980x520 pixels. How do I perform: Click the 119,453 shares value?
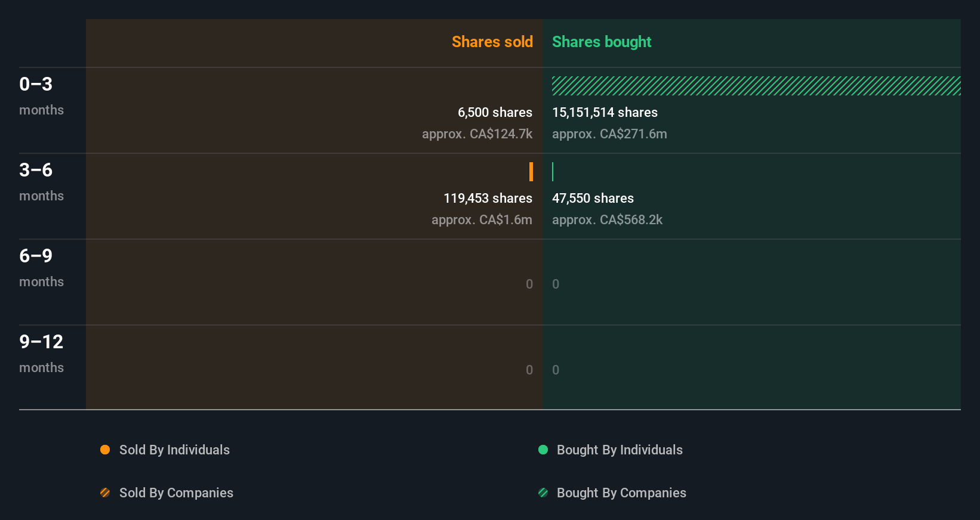click(x=488, y=198)
